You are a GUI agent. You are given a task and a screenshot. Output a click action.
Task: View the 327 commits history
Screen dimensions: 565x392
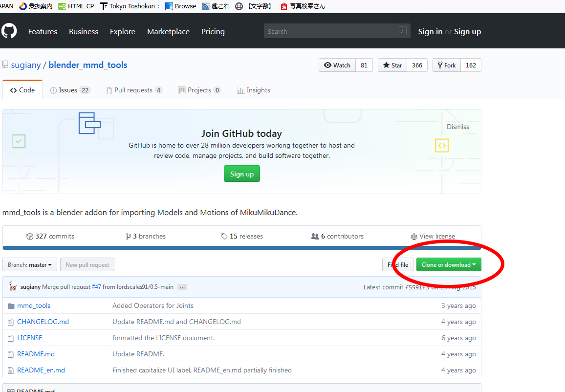coord(50,236)
